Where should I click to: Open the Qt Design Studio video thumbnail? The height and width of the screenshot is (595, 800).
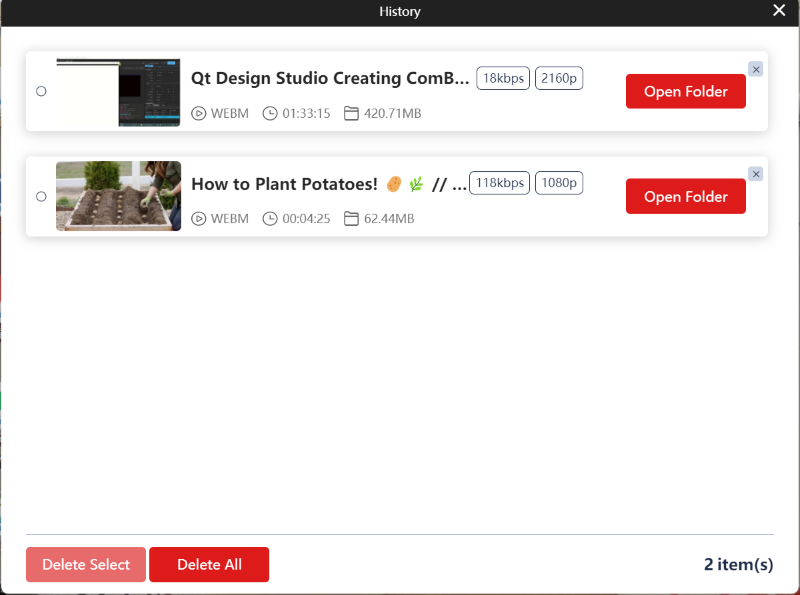coord(118,92)
